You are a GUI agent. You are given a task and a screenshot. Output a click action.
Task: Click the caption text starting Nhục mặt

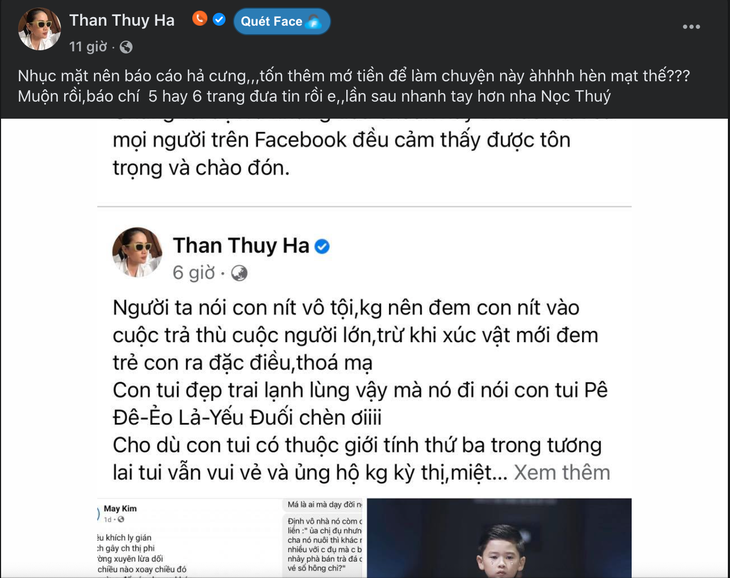click(x=354, y=86)
